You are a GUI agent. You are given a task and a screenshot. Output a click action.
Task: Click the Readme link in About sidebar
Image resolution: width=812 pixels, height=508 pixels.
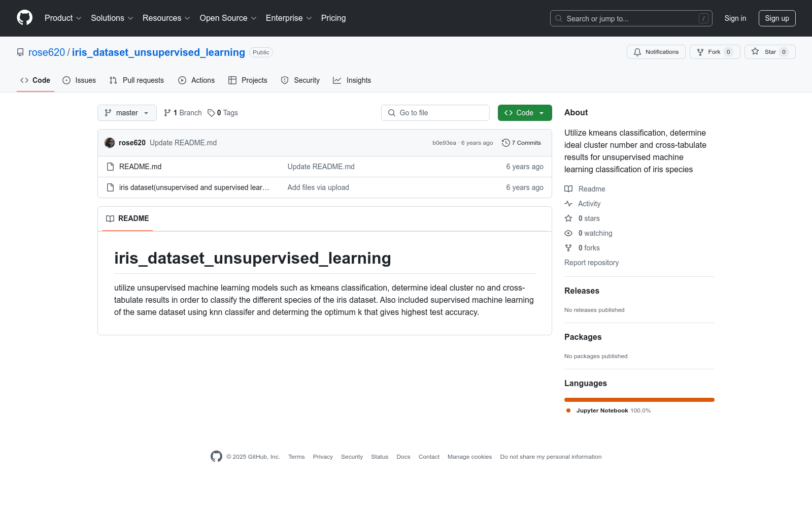point(585,189)
